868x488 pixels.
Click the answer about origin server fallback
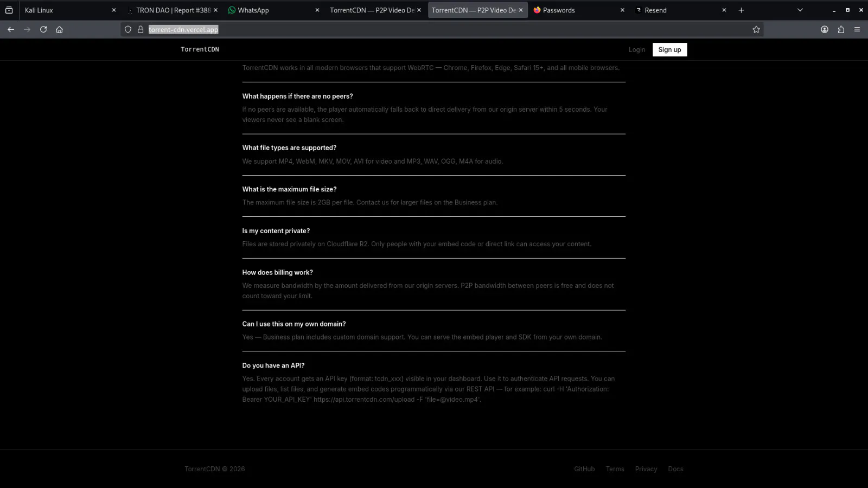point(425,114)
